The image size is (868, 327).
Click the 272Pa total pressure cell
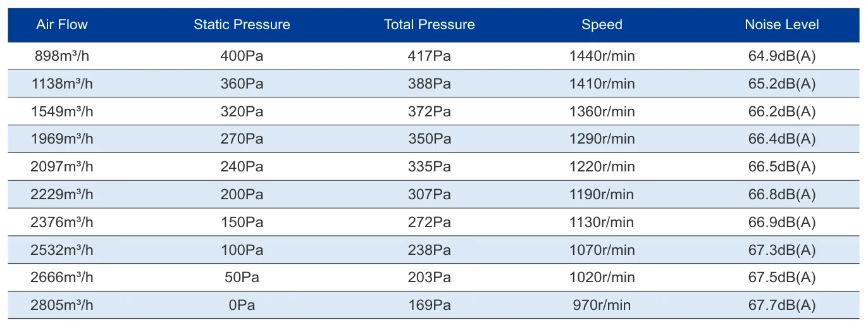[x=430, y=222]
